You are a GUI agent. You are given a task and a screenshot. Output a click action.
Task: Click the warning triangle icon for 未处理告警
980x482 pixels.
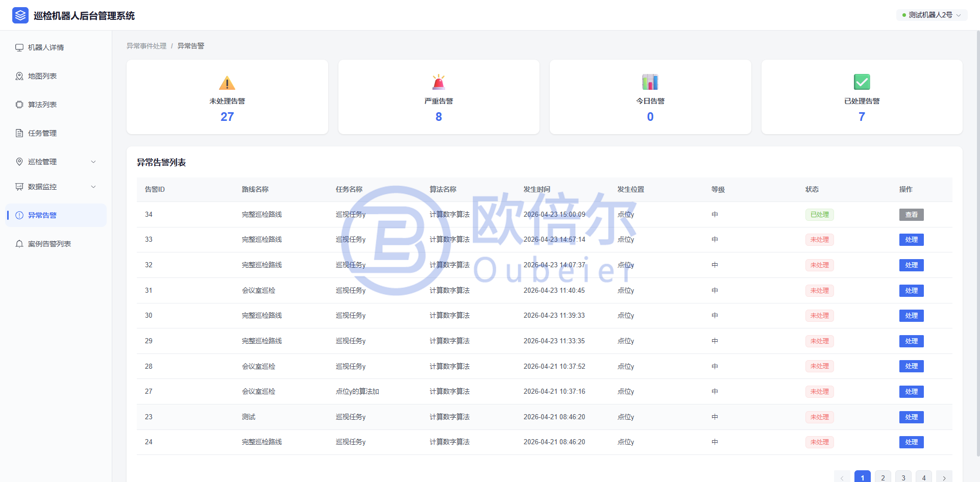(227, 83)
